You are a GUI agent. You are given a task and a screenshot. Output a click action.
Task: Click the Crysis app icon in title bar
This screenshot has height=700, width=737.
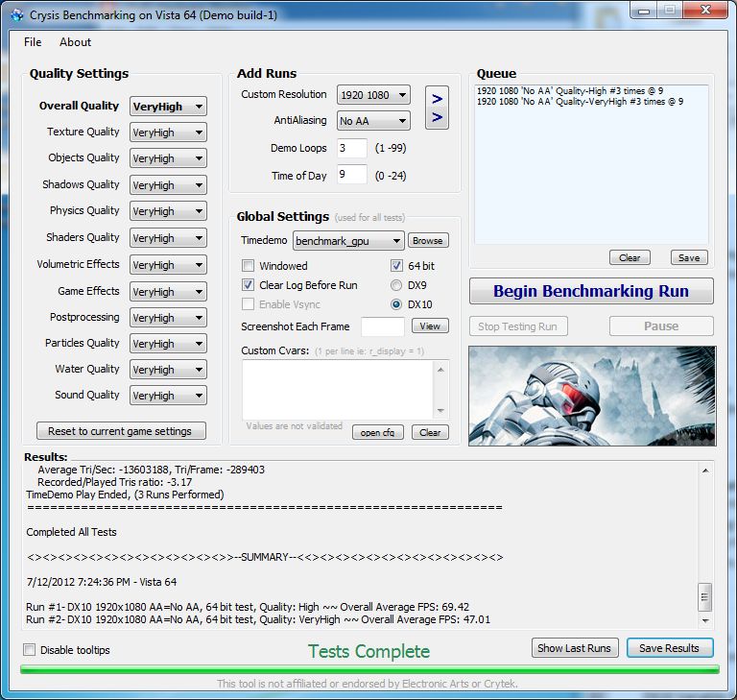17,15
